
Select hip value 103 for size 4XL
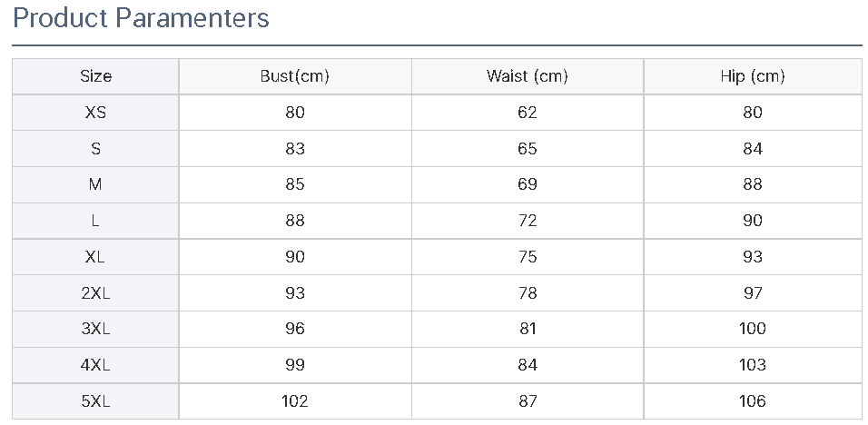point(753,365)
